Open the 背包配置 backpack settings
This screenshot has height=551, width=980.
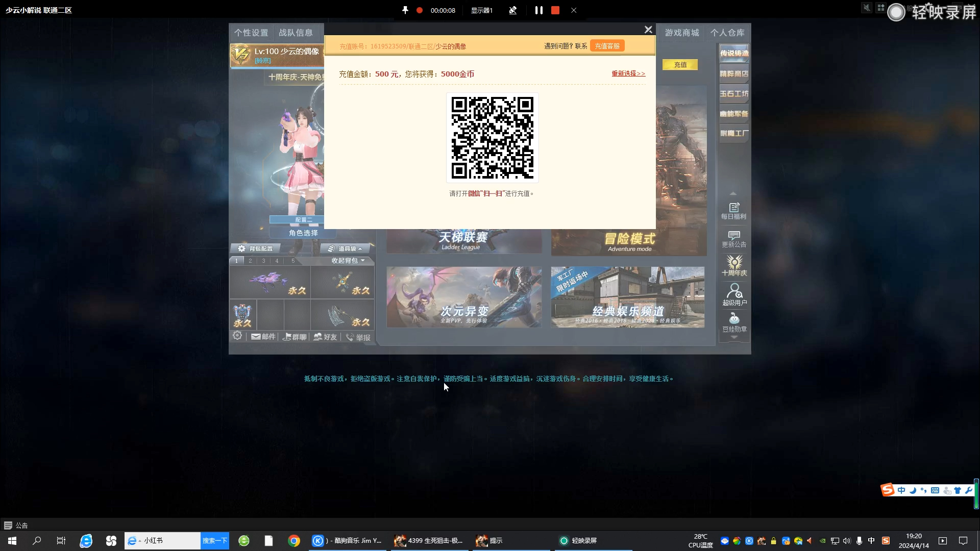255,248
